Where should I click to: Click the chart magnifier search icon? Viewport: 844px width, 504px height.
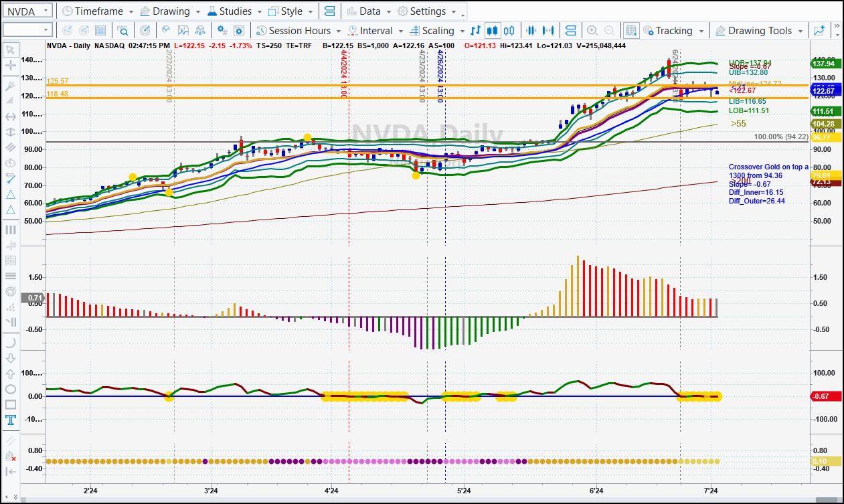(x=123, y=30)
